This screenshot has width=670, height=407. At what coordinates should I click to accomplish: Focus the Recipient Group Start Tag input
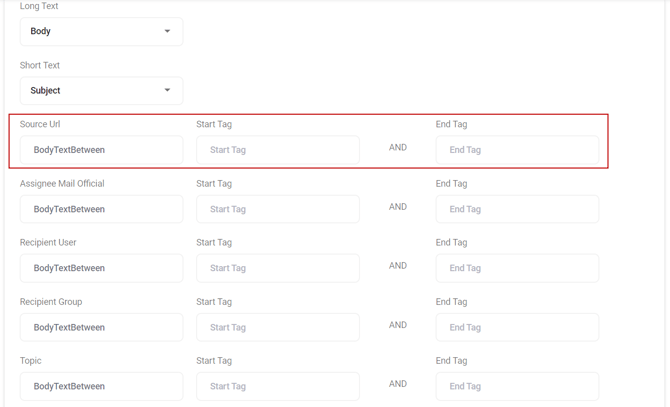click(x=277, y=327)
